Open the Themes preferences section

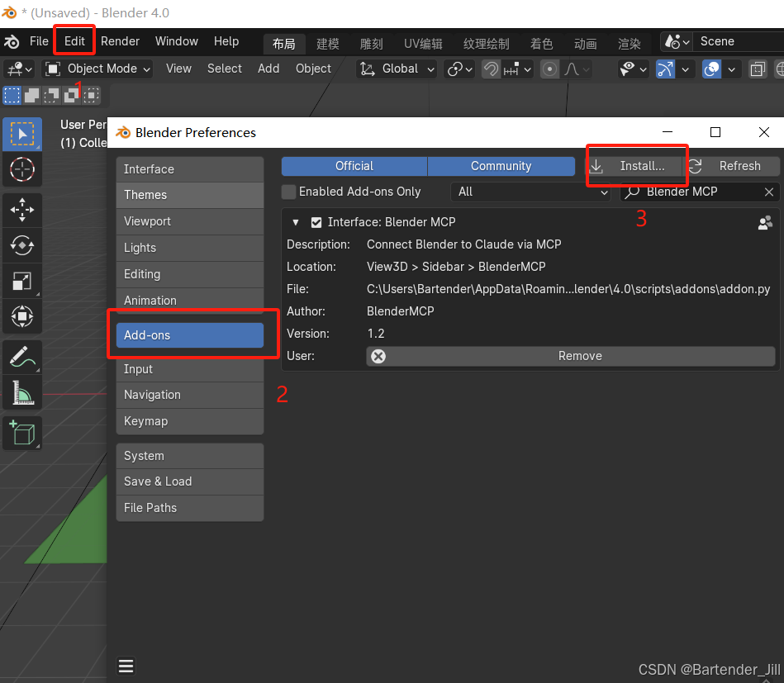click(x=190, y=195)
